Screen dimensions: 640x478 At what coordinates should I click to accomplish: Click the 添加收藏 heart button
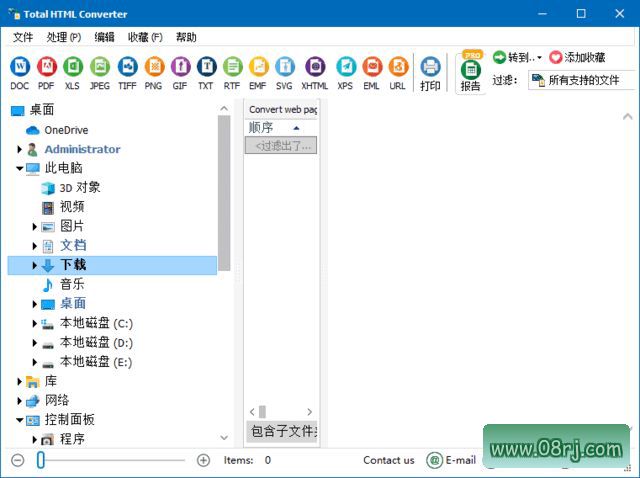click(577, 58)
